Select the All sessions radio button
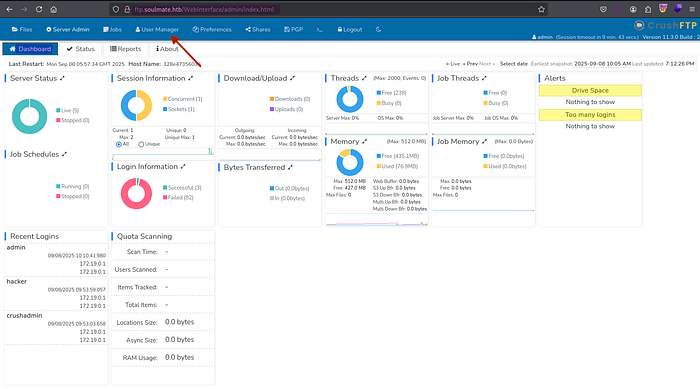Image resolution: width=700 pixels, height=389 pixels. (119, 144)
